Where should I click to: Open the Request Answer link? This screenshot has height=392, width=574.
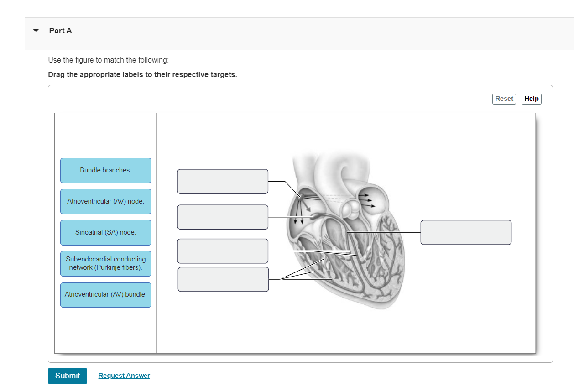(124, 375)
